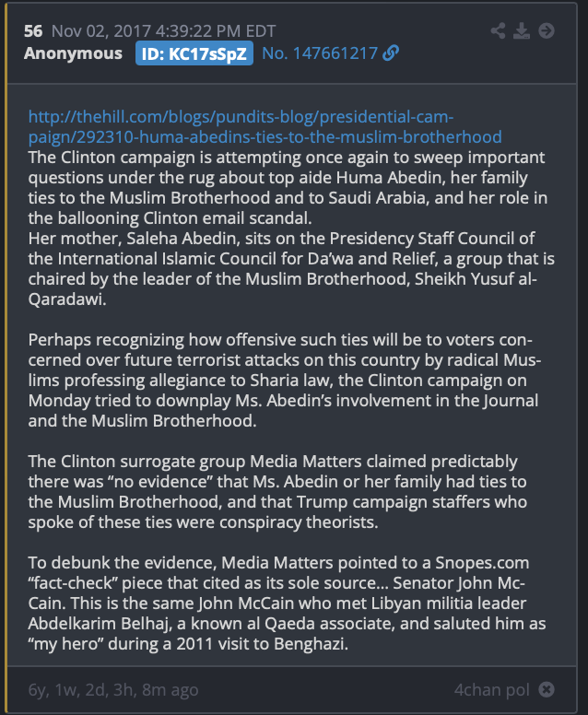Select the ID: KC17sSpZ badge
Screen dimensions: 588x715
(x=194, y=53)
